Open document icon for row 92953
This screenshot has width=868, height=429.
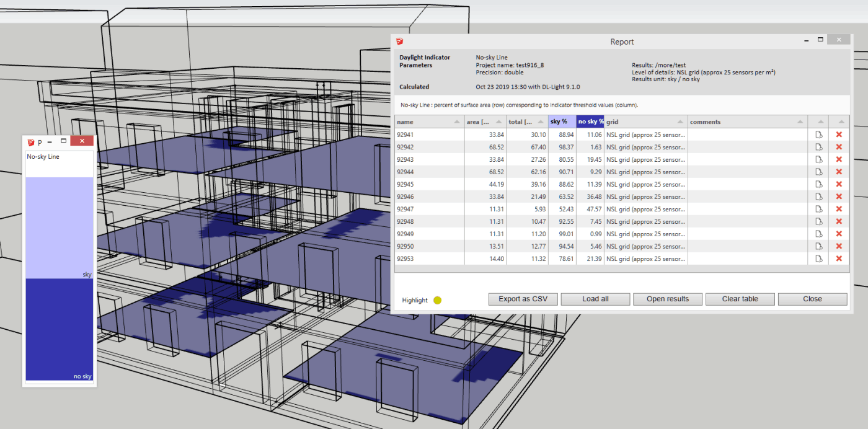coord(818,259)
